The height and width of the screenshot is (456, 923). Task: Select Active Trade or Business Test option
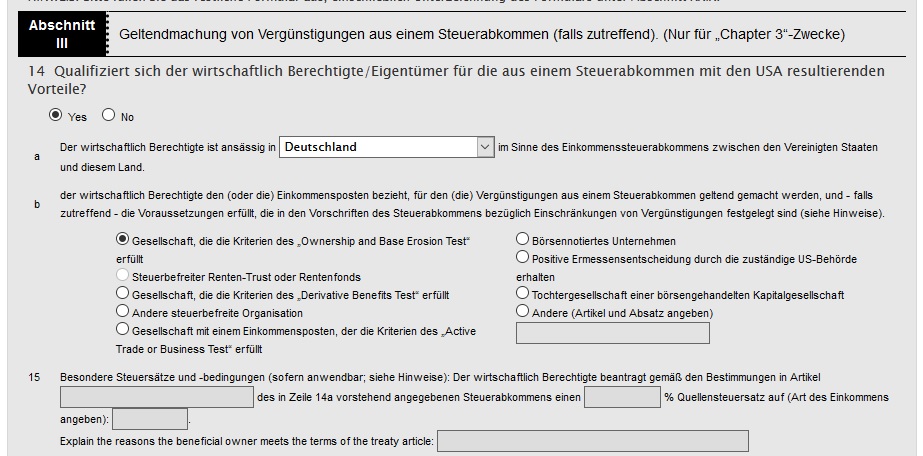pyautogui.click(x=122, y=329)
